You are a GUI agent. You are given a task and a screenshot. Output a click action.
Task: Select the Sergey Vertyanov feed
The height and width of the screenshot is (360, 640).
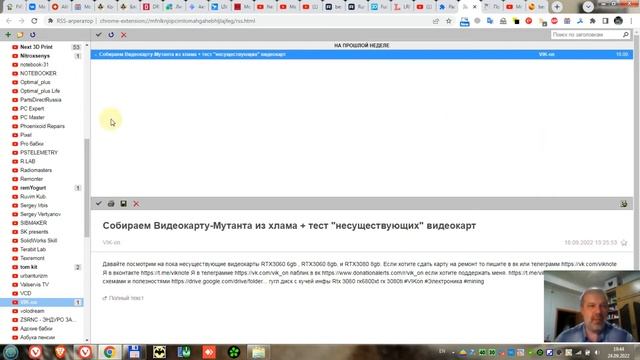(x=40, y=214)
